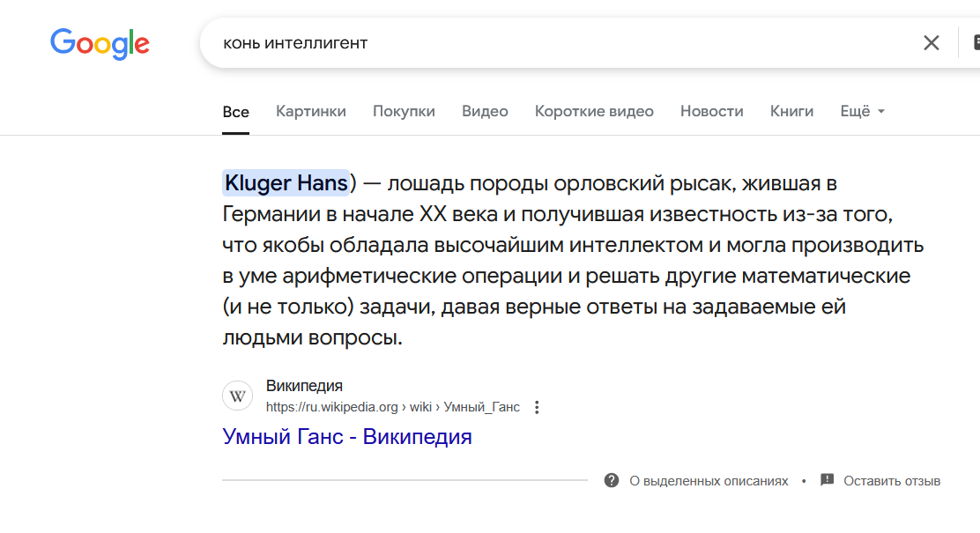Select the Видео tab
This screenshot has width=980, height=533.
[x=485, y=111]
